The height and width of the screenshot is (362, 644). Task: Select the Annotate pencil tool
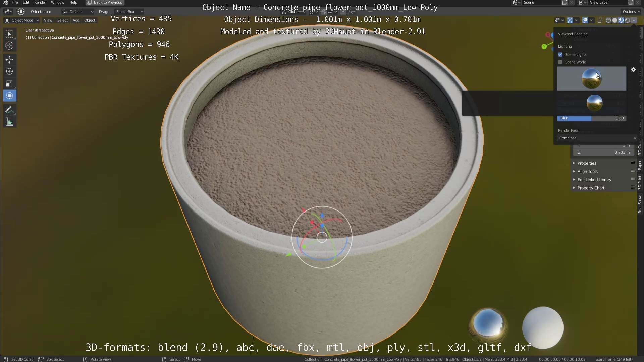[x=9, y=110]
